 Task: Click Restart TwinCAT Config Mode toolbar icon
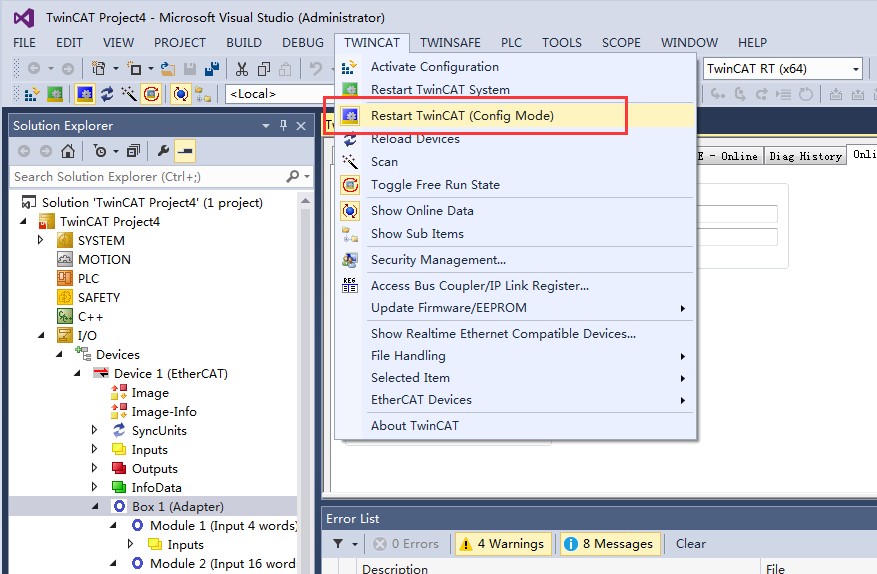point(84,94)
